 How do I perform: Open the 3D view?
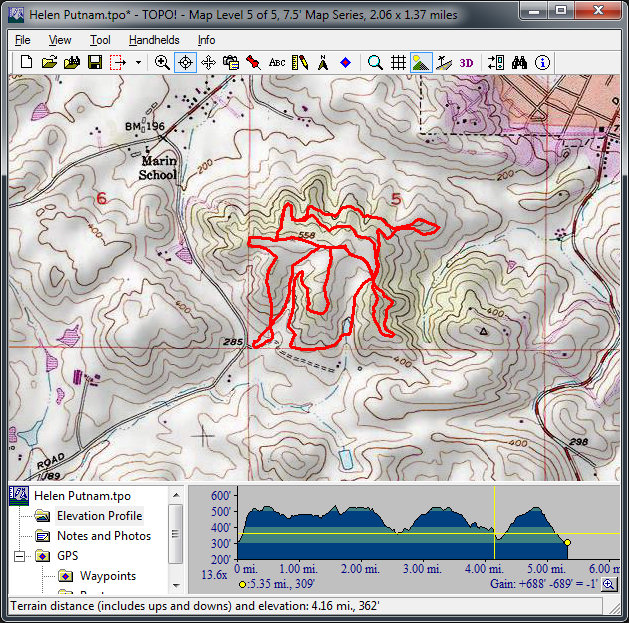coord(467,62)
